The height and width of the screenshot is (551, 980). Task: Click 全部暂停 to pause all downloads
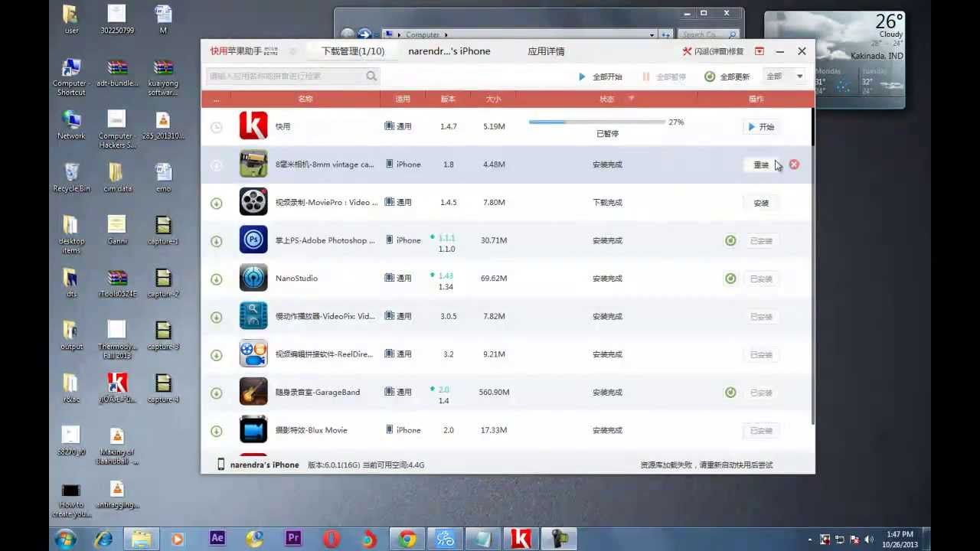pyautogui.click(x=664, y=77)
